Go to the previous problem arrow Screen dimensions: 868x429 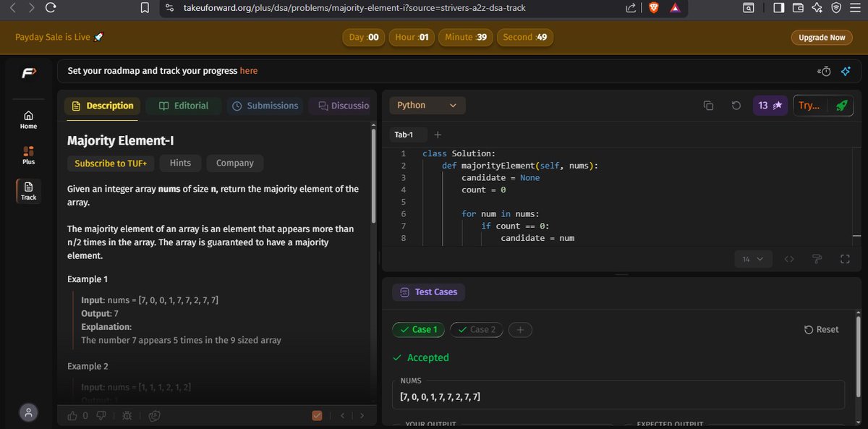coord(342,415)
